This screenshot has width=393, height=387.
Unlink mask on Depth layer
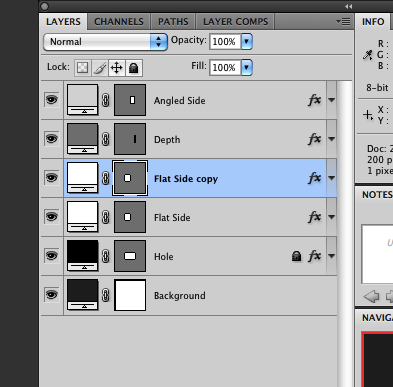(106, 139)
